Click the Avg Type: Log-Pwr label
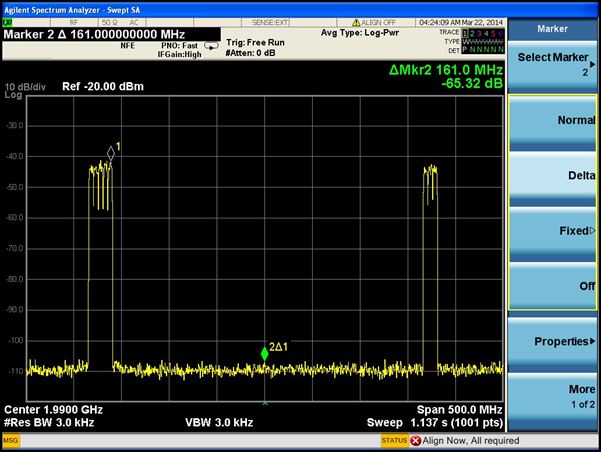 pyautogui.click(x=360, y=33)
